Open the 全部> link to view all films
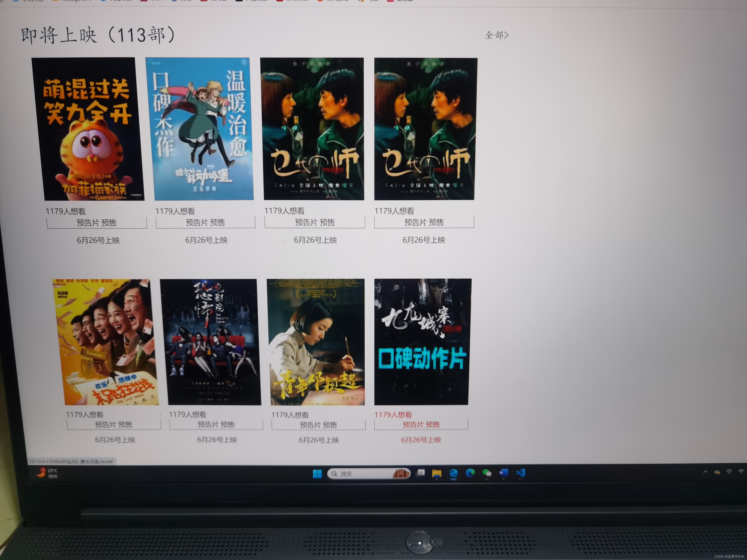Screen dimensions: 747x560 tap(496, 35)
